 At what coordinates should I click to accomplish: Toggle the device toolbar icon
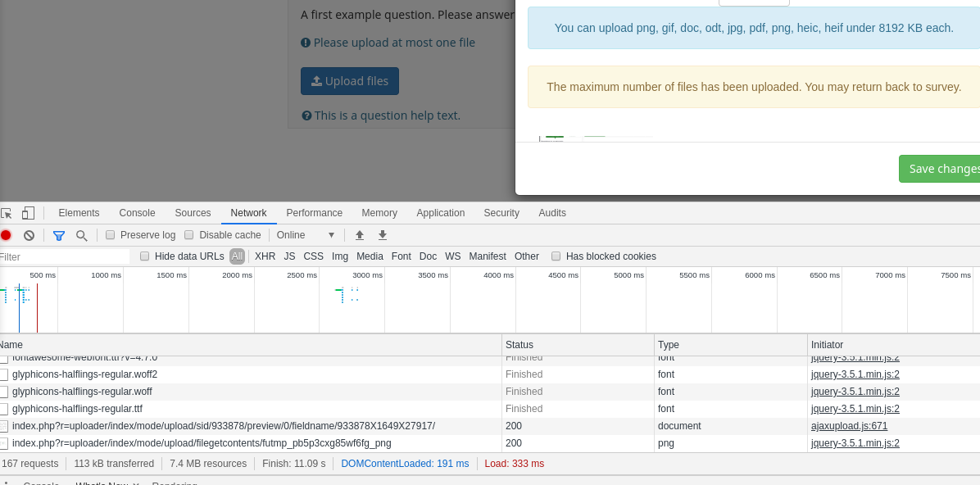pyautogui.click(x=28, y=213)
